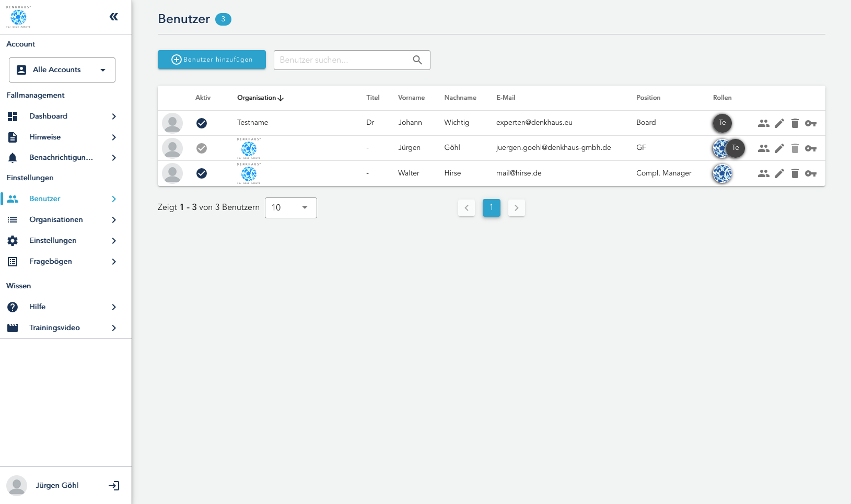Click the key icon for Jürgen Göhl

[810, 148]
